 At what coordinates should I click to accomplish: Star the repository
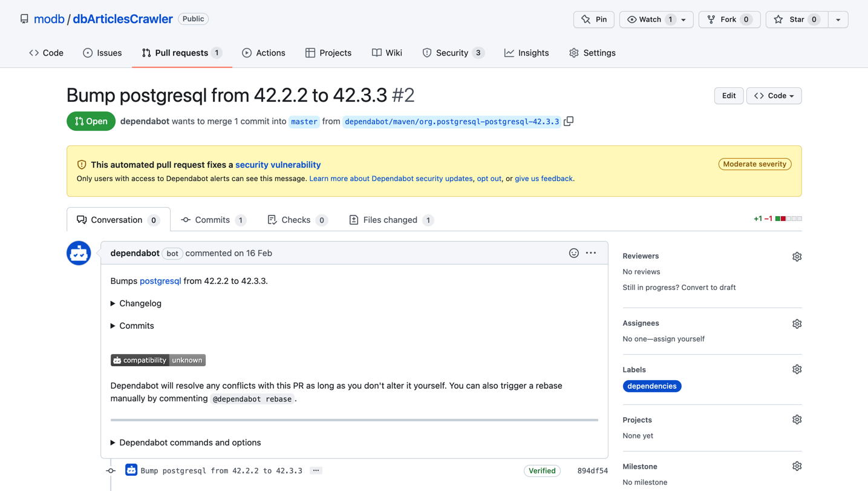click(797, 19)
